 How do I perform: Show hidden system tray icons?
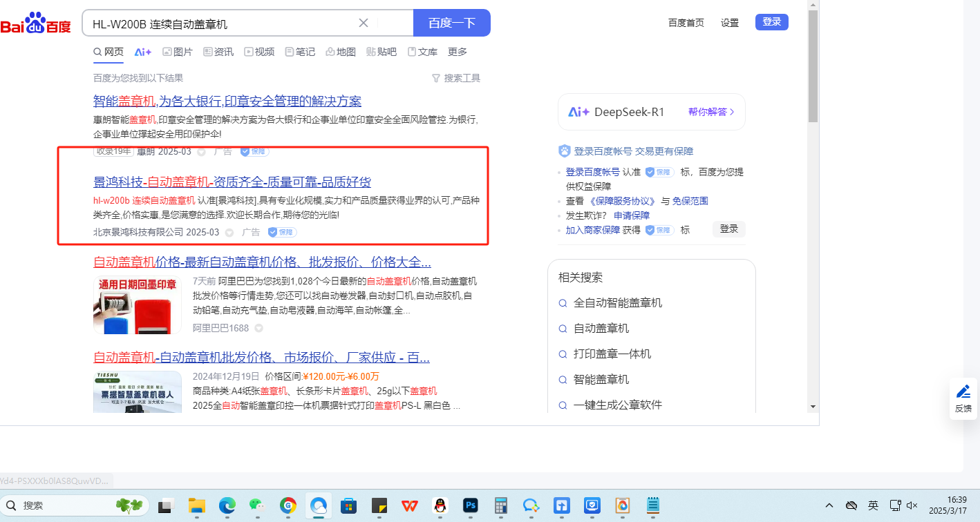tap(829, 505)
